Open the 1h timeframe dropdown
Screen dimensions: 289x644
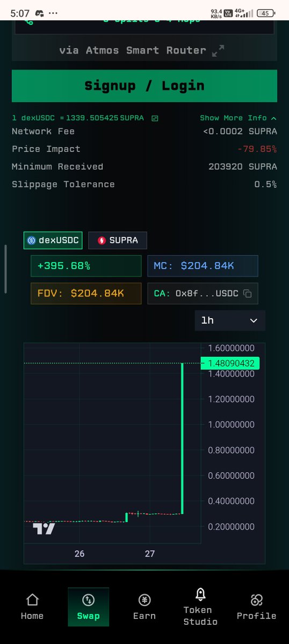tap(230, 320)
